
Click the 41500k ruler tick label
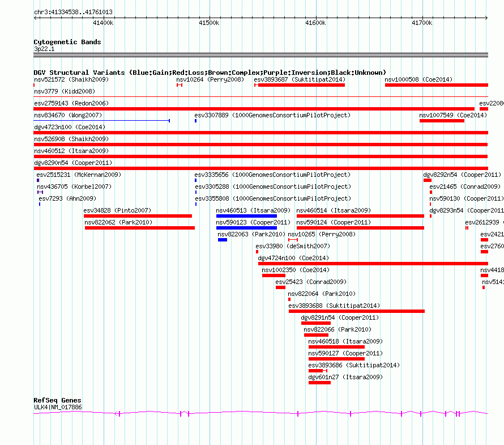(210, 23)
